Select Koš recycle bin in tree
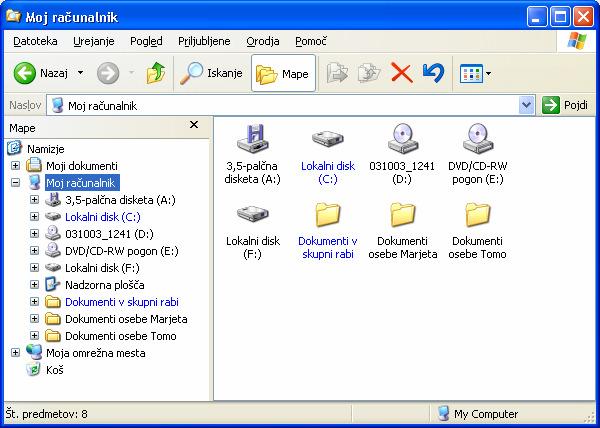The width and height of the screenshot is (600, 428). coord(55,370)
